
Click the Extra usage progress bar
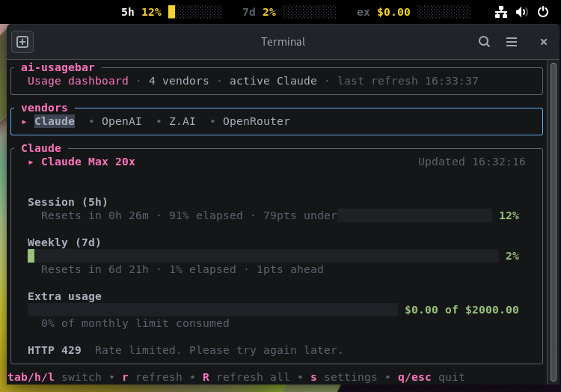[212, 310]
